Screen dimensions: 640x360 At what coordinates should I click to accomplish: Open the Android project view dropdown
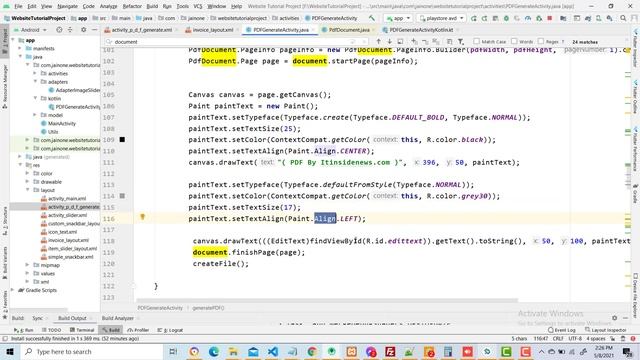click(x=30, y=30)
